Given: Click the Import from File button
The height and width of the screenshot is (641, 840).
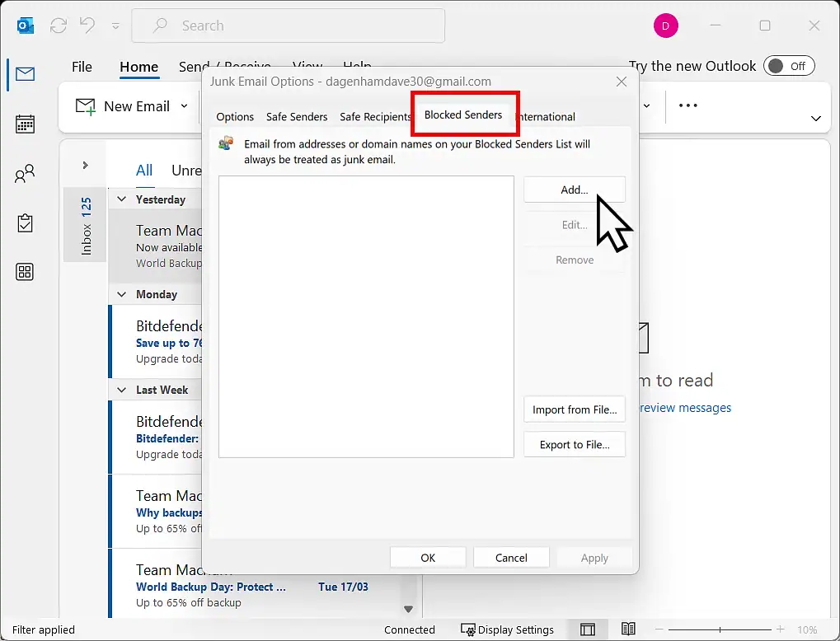Looking at the screenshot, I should pos(574,409).
